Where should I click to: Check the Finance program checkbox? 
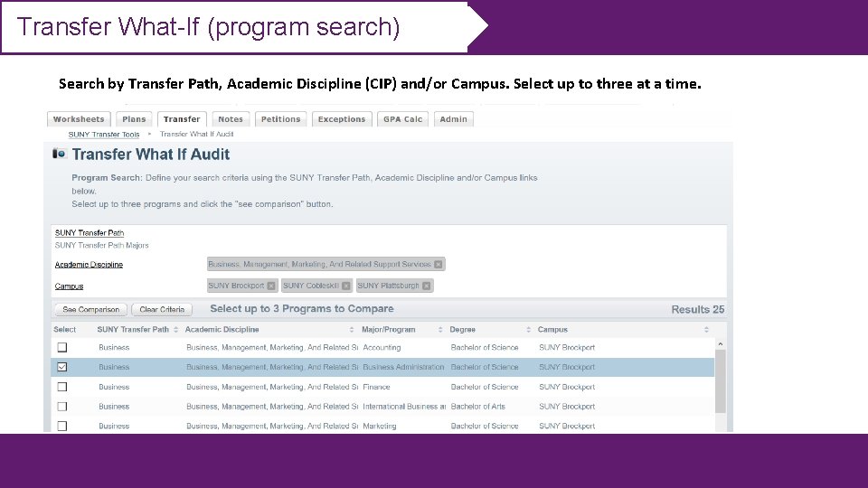[62, 387]
